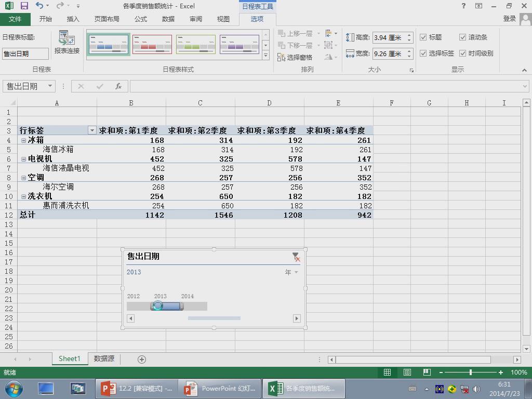Undo the last action in the quick access toolbar

(39, 6)
